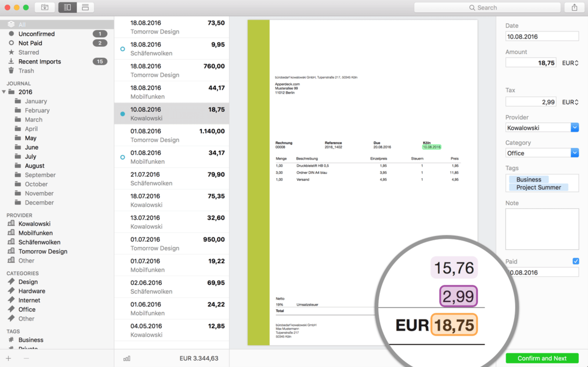This screenshot has height=367, width=588.
Task: Select the January folder icon
Action: (18, 101)
